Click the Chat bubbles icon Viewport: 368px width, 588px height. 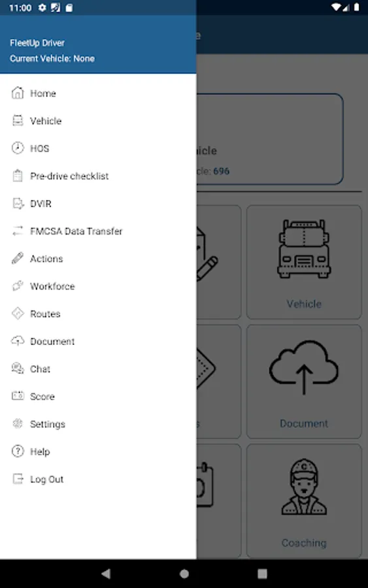pos(18,368)
